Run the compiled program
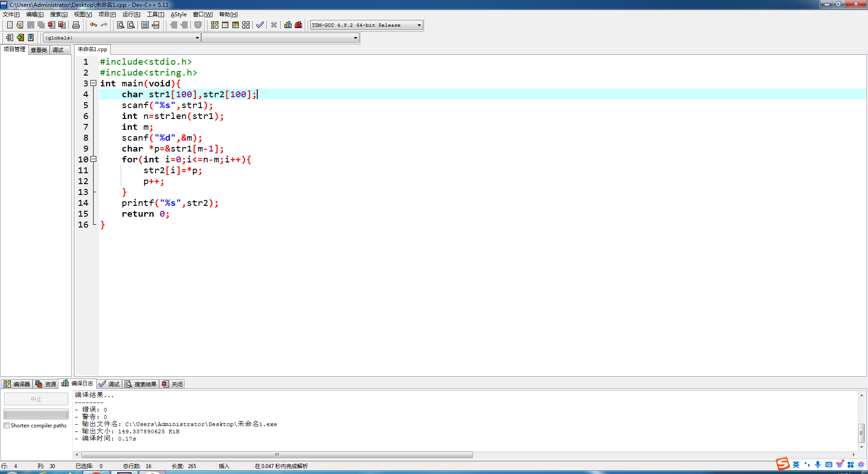The width and height of the screenshot is (868, 474). pyautogui.click(x=225, y=25)
